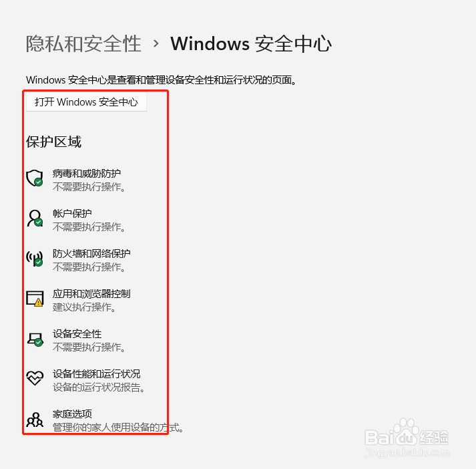Click the firewall network antenna icon
This screenshot has height=469, width=476.
(x=35, y=259)
